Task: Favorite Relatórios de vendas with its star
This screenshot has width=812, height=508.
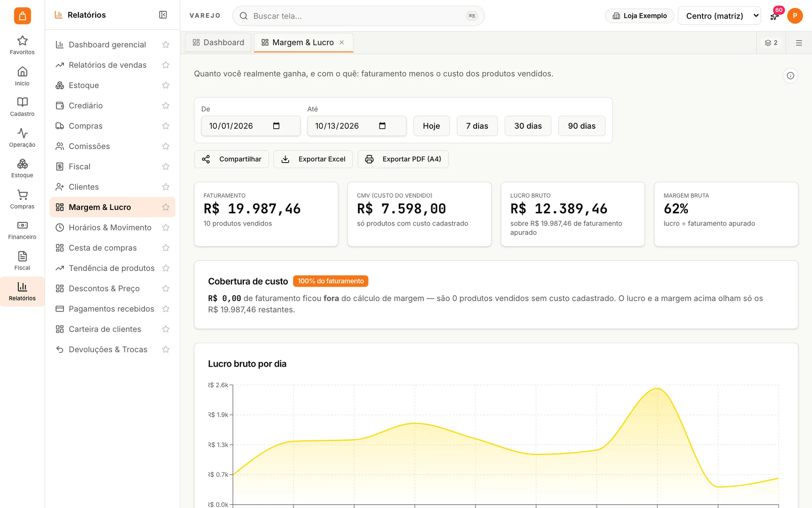Action: 166,65
